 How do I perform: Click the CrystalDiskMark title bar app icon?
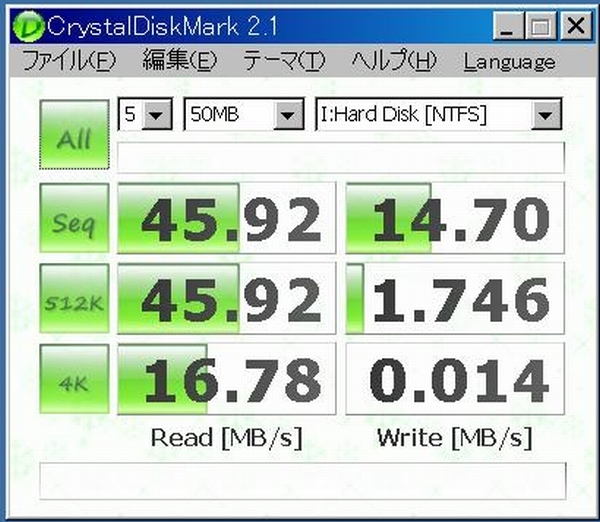tap(29, 26)
